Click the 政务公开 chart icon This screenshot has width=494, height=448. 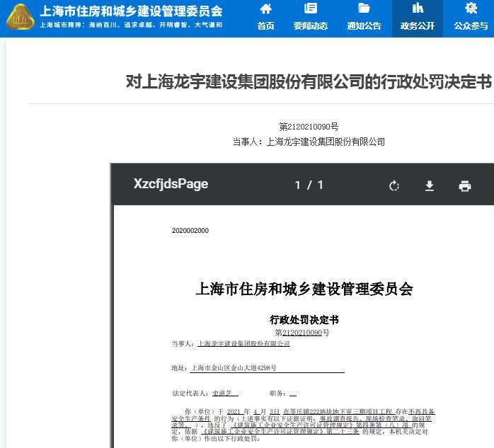(x=418, y=8)
